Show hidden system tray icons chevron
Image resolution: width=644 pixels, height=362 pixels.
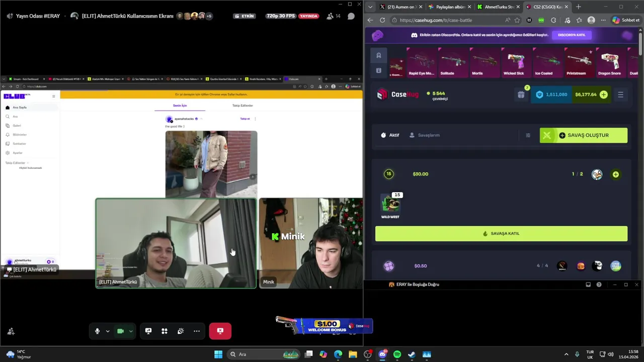[x=566, y=354]
